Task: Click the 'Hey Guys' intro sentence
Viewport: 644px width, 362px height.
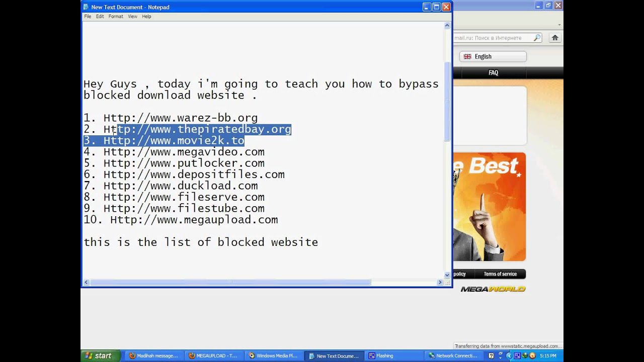Action: pos(261,89)
